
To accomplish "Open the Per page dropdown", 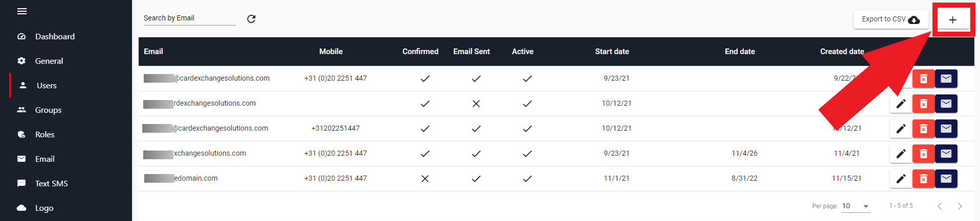I will click(x=856, y=206).
